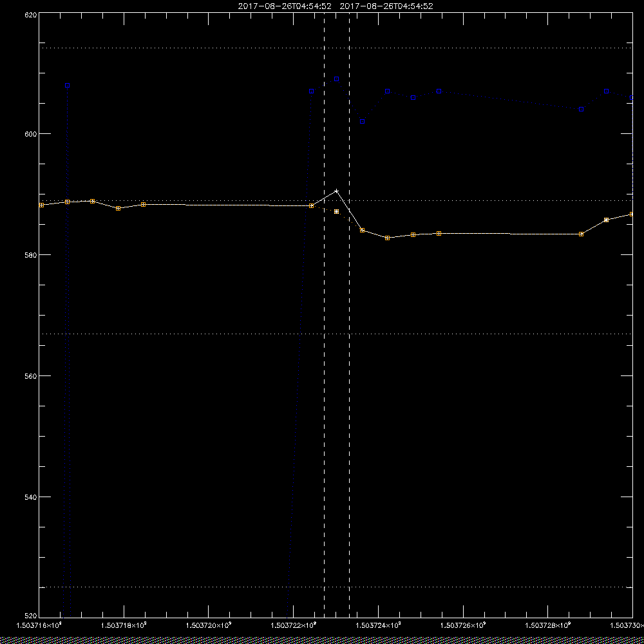
Task: Click the 1.503724×10⁹ x-axis label
Action: pos(379,625)
